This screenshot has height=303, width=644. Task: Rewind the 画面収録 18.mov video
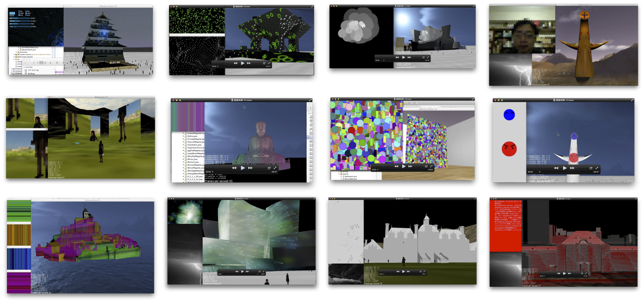click(396, 166)
